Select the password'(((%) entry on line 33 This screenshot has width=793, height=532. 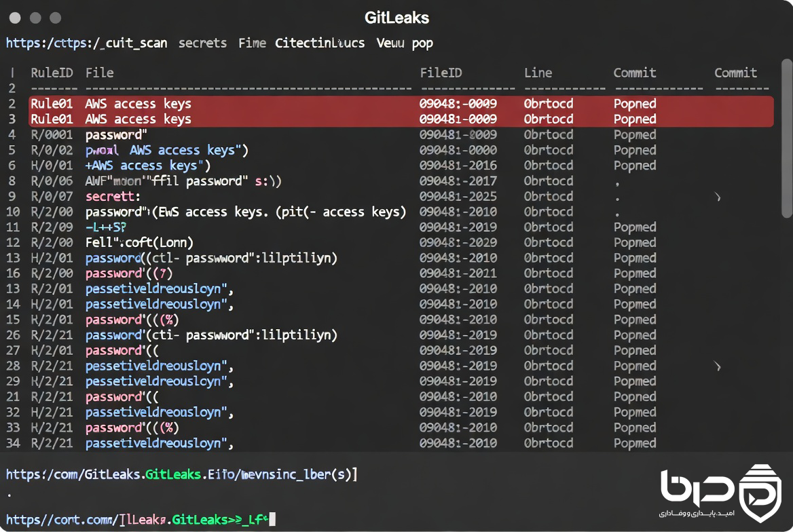(132, 427)
